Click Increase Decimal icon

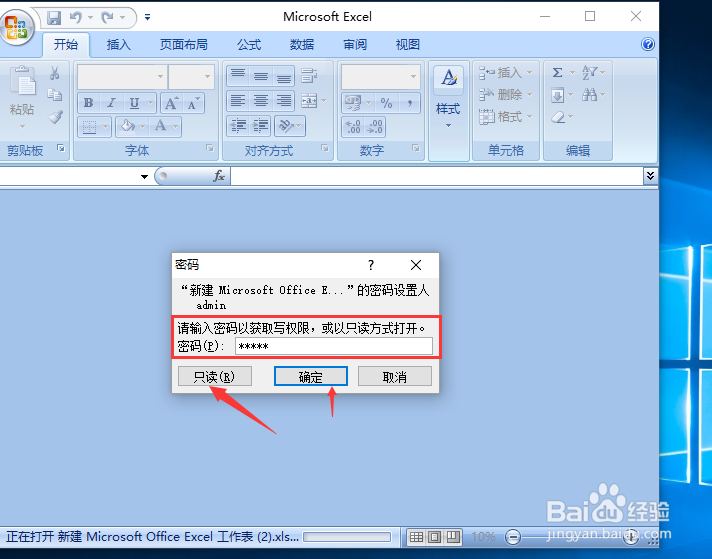[x=353, y=127]
